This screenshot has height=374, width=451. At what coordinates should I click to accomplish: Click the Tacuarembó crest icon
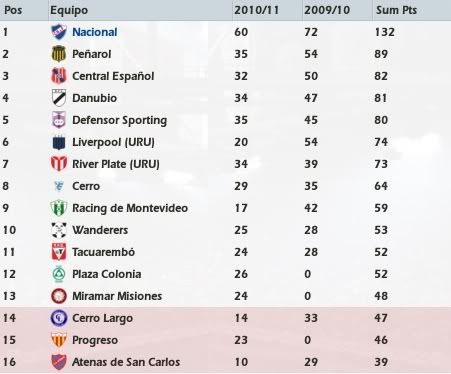(59, 252)
